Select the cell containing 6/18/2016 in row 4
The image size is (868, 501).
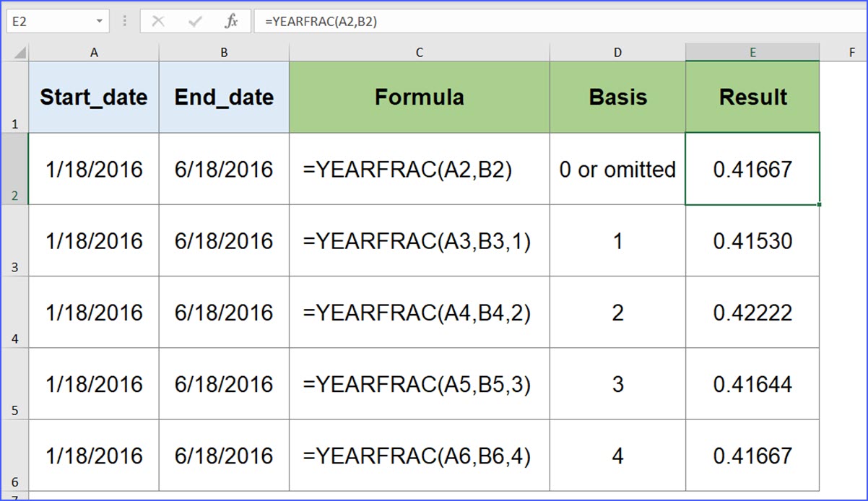click(x=224, y=312)
